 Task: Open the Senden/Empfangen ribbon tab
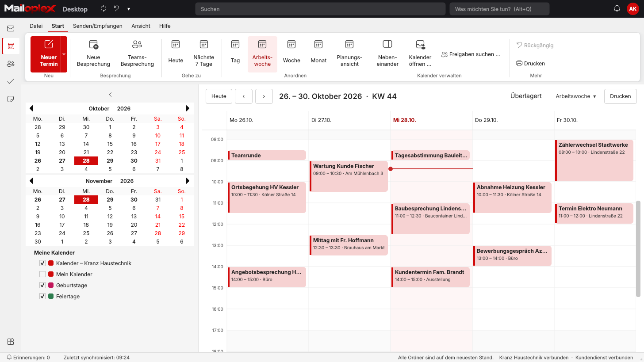[98, 26]
